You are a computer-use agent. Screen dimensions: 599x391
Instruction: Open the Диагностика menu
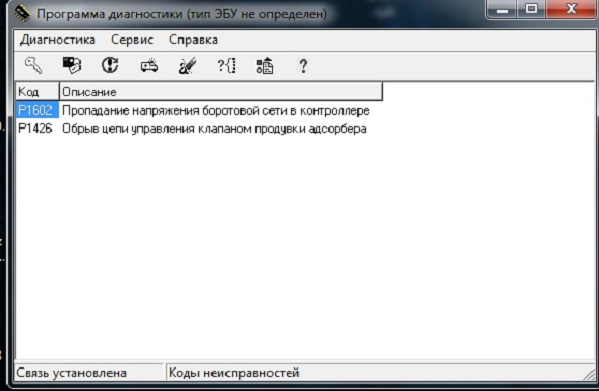57,39
